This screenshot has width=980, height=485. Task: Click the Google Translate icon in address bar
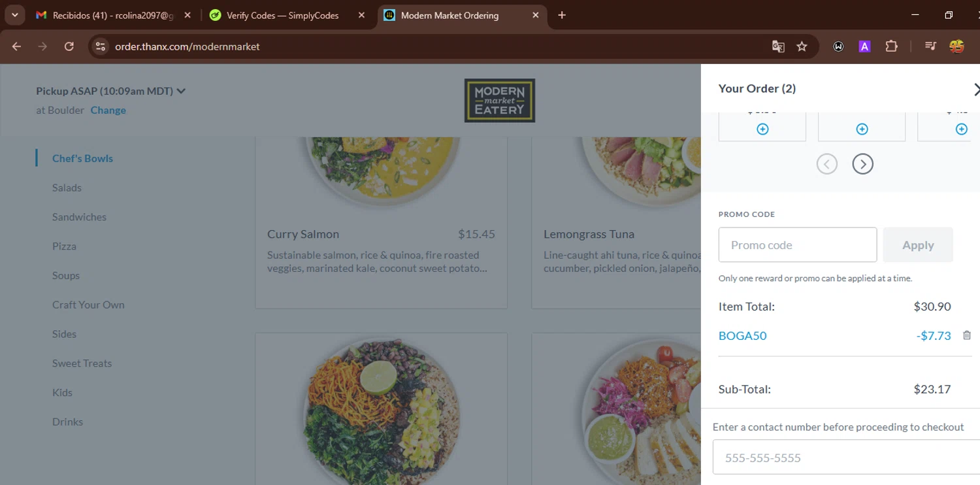[778, 46]
